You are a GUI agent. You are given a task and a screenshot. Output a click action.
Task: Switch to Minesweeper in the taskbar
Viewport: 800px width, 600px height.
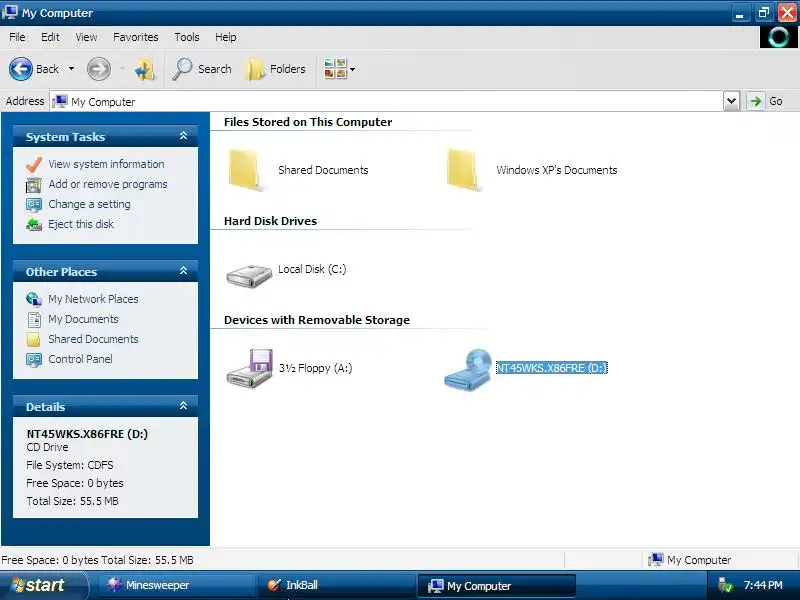tap(175, 585)
